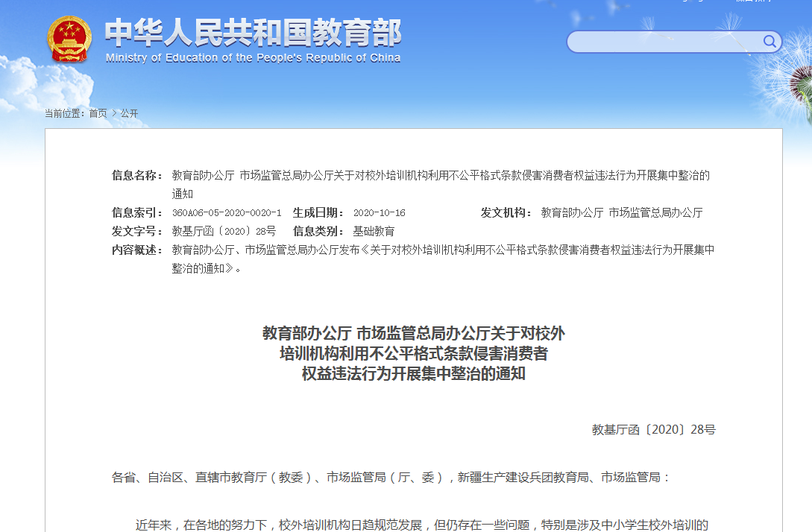The width and height of the screenshot is (812, 532).
Task: Click 通知 on the title's second line
Action: (182, 194)
